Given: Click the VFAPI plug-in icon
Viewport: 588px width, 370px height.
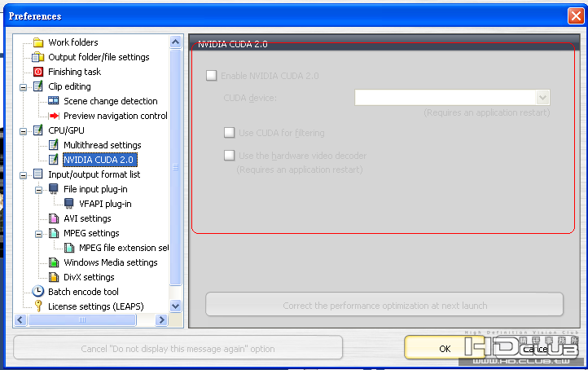Looking at the screenshot, I should 69,204.
